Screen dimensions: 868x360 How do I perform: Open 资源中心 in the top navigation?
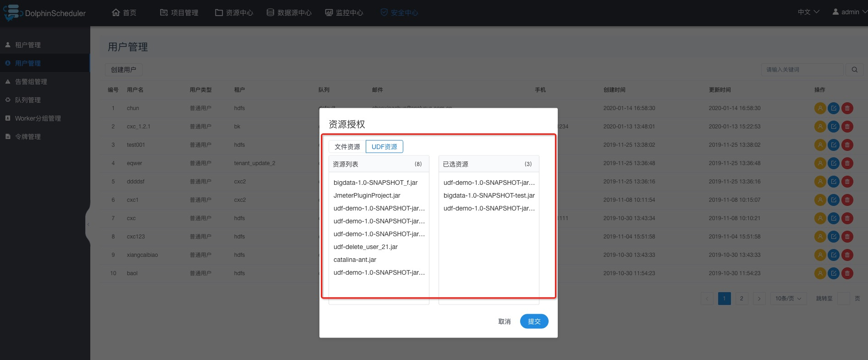tap(234, 12)
